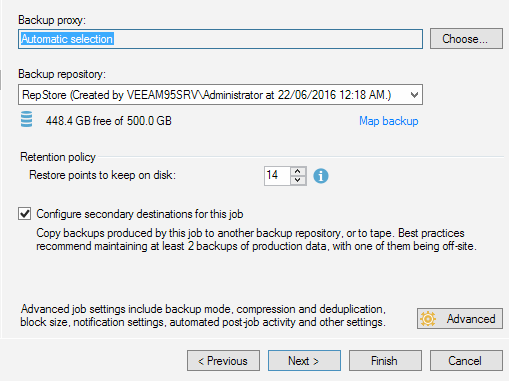The height and width of the screenshot is (381, 509).
Task: Click the backup repository database icon
Action: (x=26, y=119)
